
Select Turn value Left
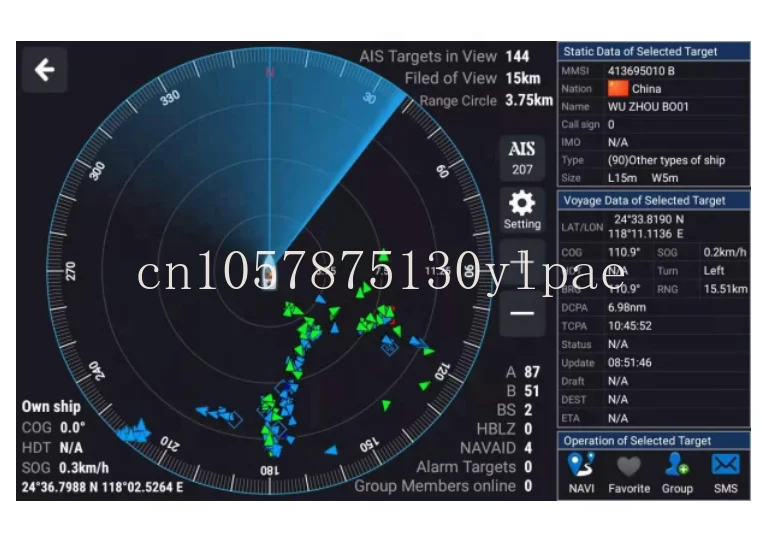[713, 270]
